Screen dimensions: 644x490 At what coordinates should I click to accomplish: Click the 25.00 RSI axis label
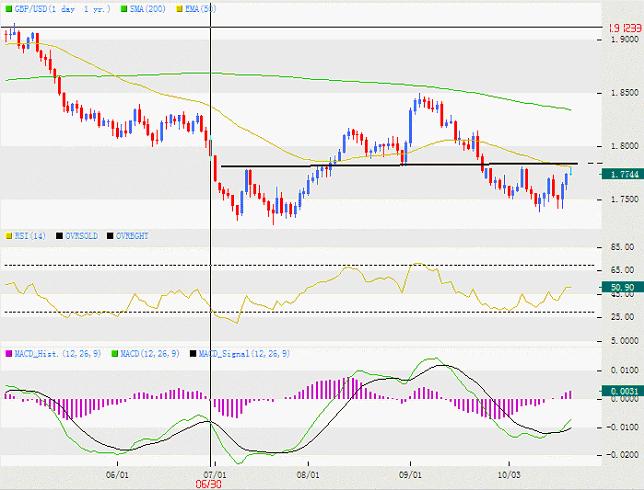point(623,317)
